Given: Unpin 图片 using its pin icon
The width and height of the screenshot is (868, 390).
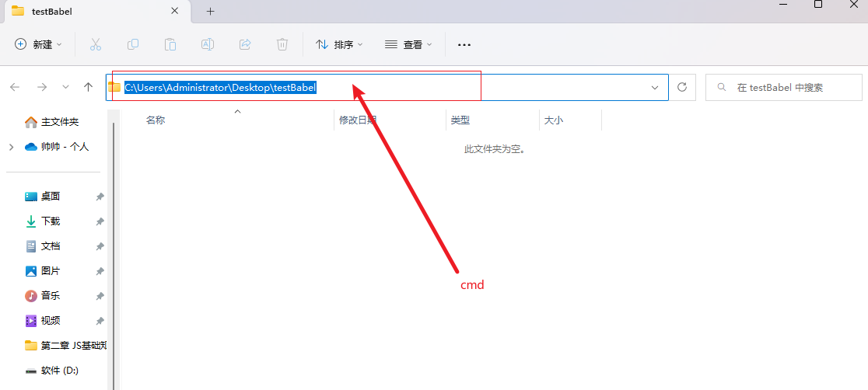Looking at the screenshot, I should (100, 271).
